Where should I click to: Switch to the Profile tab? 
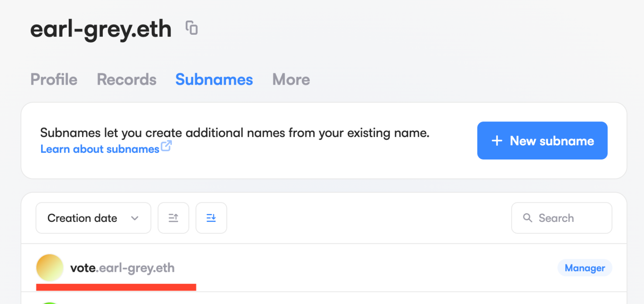coord(54,80)
